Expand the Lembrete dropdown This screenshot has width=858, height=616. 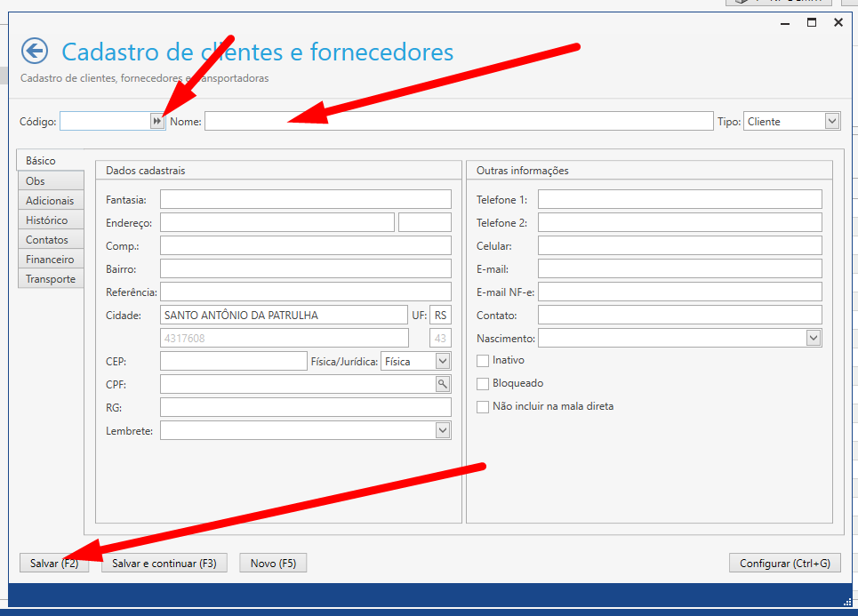[x=443, y=430]
